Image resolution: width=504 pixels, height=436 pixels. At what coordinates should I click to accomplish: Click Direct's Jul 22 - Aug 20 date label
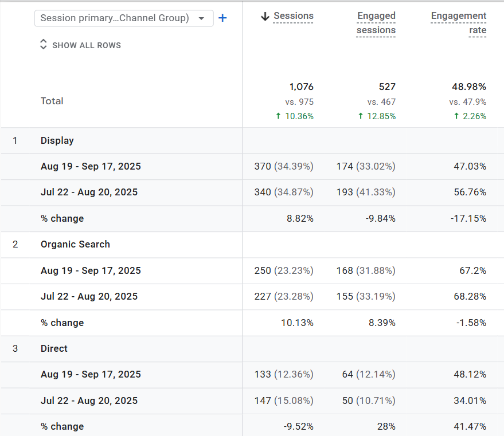pos(89,400)
